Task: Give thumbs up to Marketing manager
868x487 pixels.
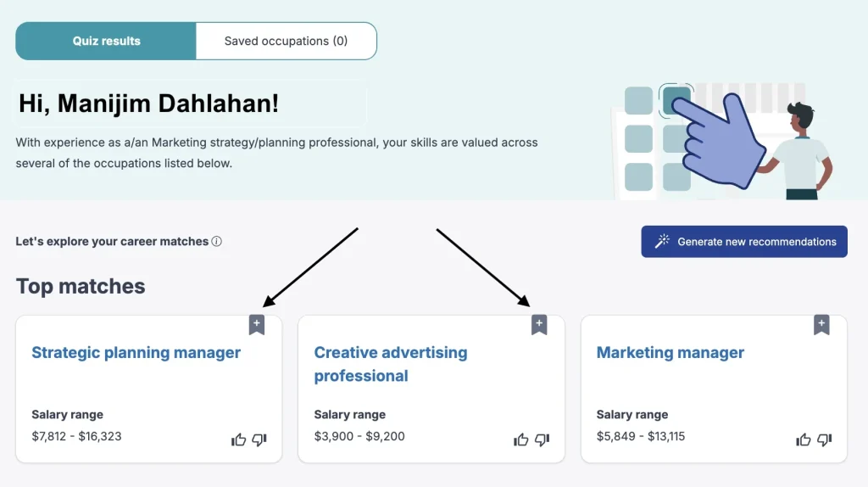Action: click(803, 439)
